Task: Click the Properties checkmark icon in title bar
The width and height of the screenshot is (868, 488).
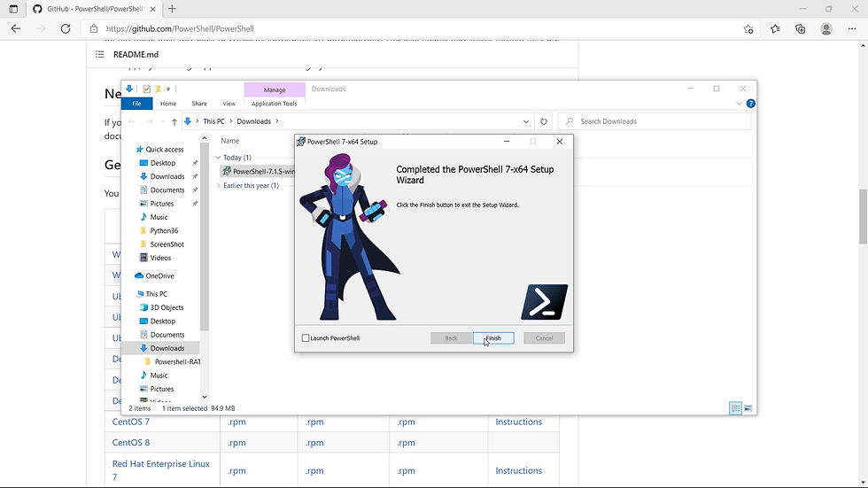Action: click(x=147, y=89)
